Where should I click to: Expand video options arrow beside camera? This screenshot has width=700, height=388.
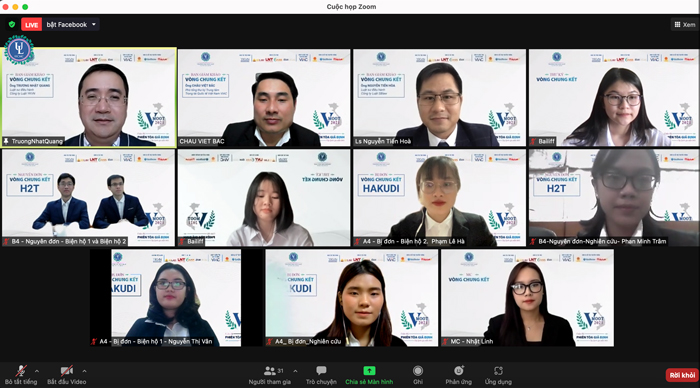[84, 371]
